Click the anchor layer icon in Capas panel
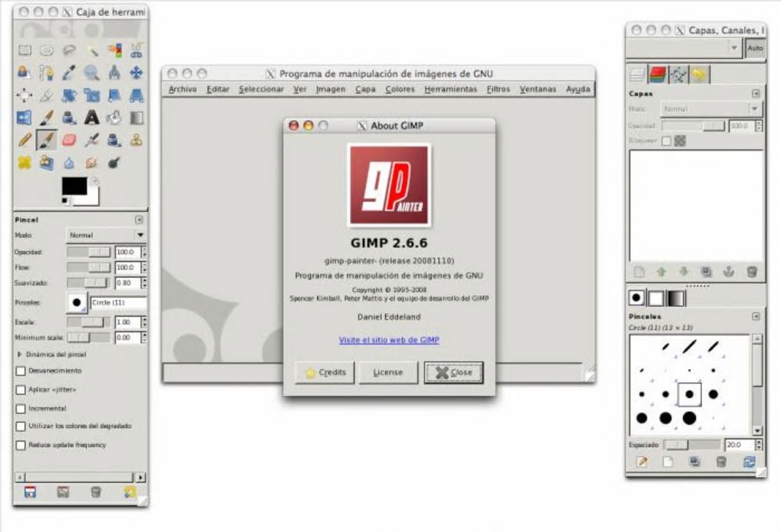Image resolution: width=781 pixels, height=532 pixels. pyautogui.click(x=729, y=272)
